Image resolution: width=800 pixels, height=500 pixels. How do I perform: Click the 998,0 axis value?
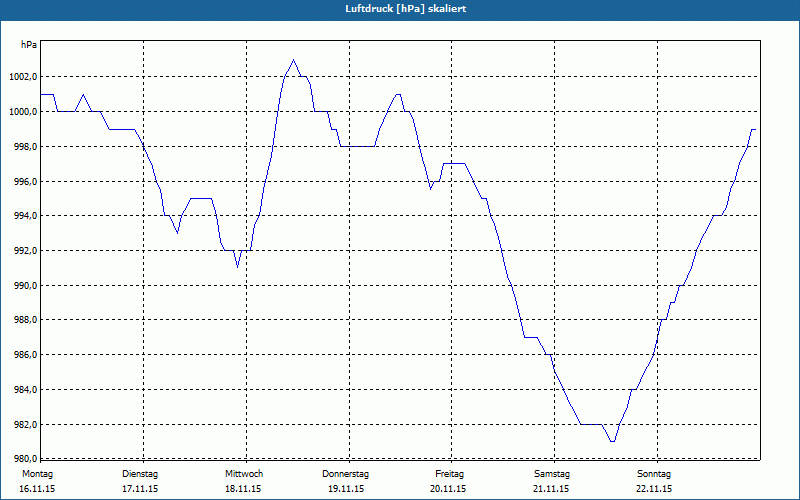(25, 147)
